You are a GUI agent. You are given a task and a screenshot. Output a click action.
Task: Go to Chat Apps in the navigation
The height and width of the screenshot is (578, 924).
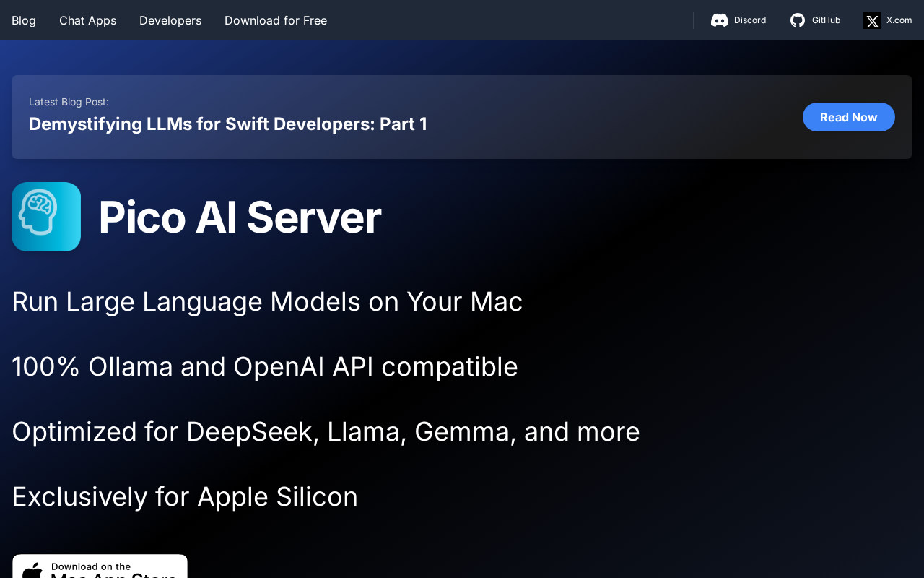(x=87, y=20)
